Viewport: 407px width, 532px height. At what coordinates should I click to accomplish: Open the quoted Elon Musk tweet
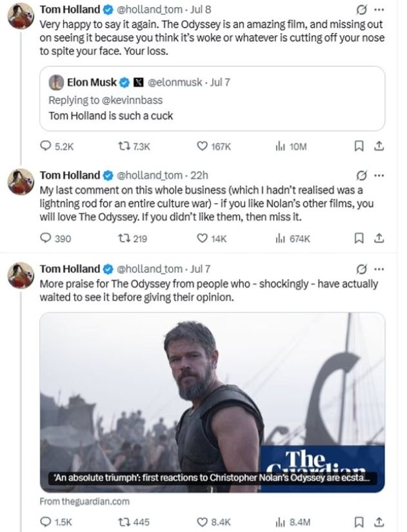click(x=212, y=99)
